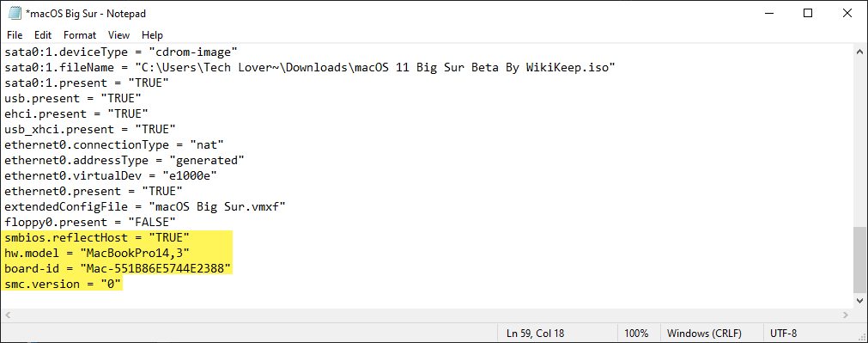Click the vertical scrollbar up arrow
Viewport: 868px width, 343px height.
coord(860,52)
